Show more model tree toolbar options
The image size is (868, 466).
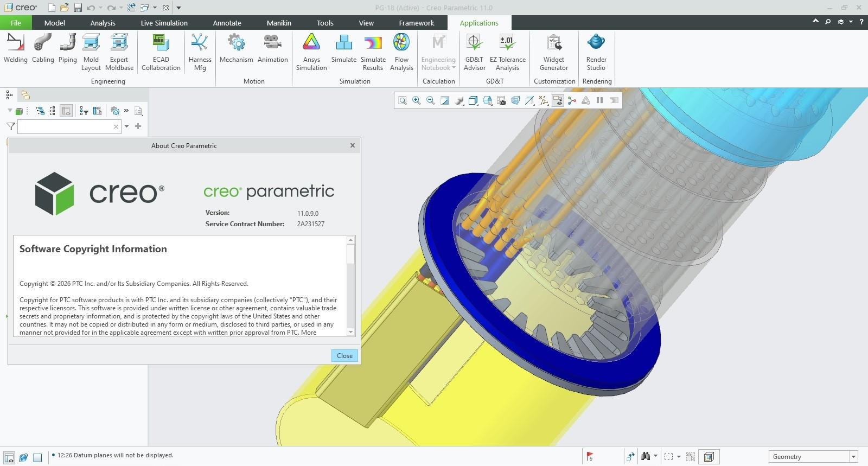coord(126,111)
